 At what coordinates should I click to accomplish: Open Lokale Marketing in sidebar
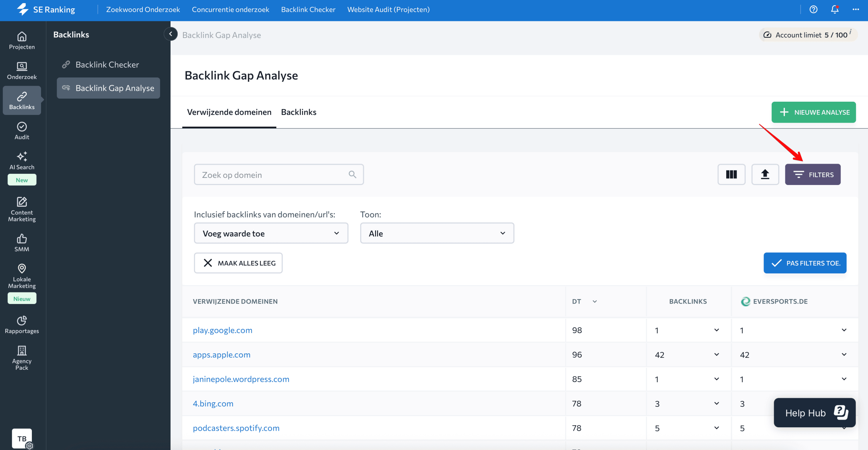[x=22, y=276]
